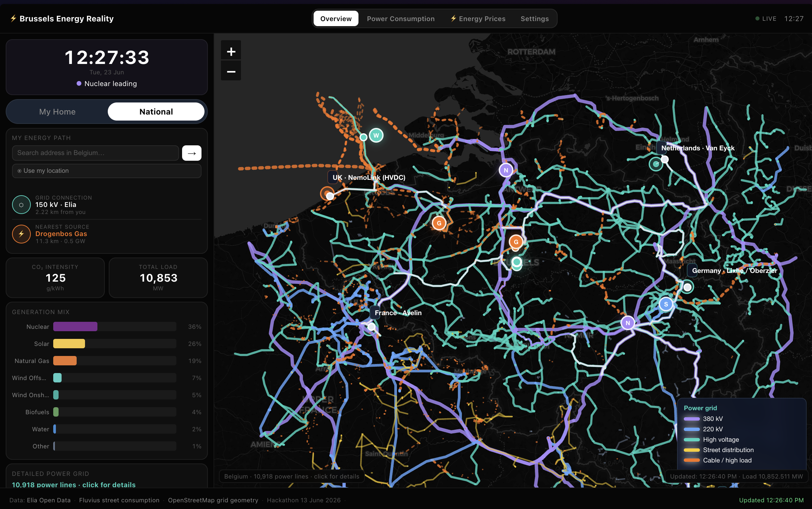Switch to My Home view

[x=57, y=112]
